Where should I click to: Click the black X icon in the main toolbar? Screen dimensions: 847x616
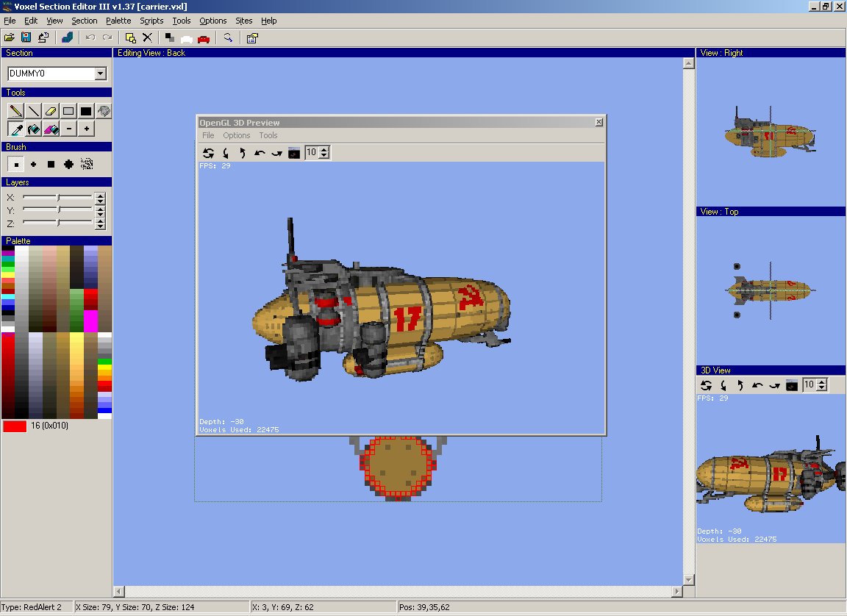pos(147,37)
